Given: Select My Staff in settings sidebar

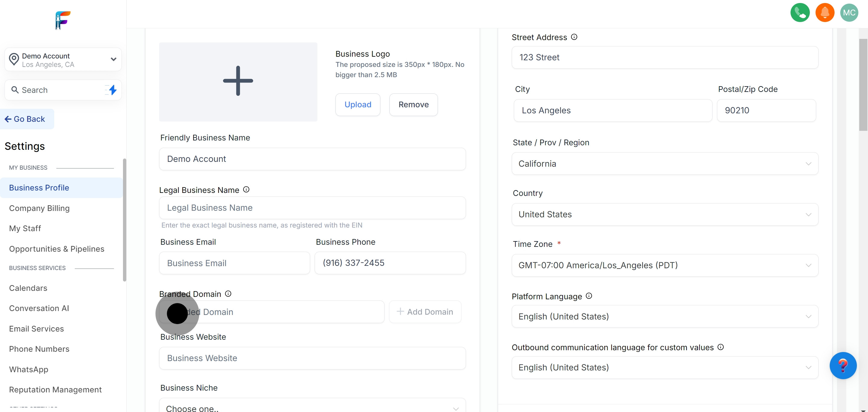Looking at the screenshot, I should (25, 228).
